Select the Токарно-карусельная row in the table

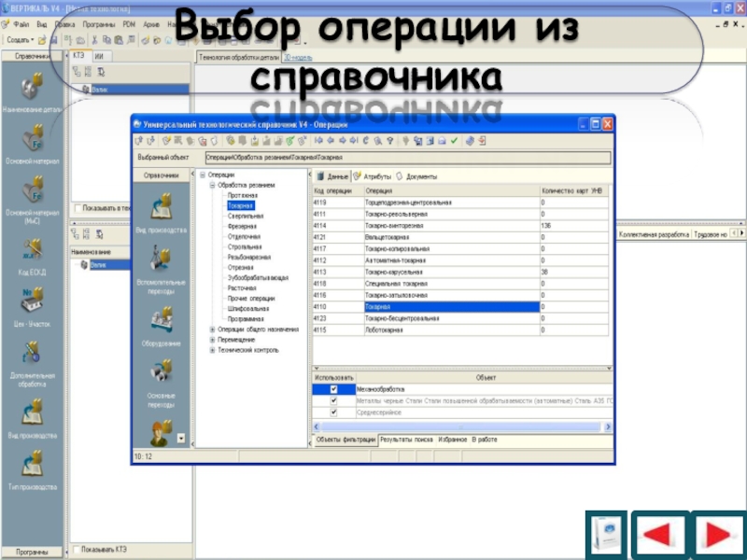click(x=460, y=272)
